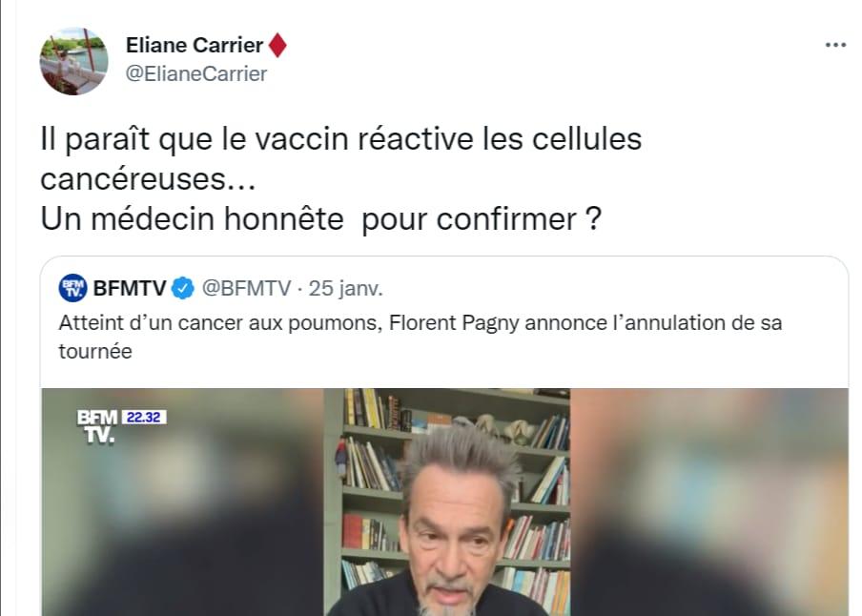Open the three-dot more options menu

(x=835, y=45)
